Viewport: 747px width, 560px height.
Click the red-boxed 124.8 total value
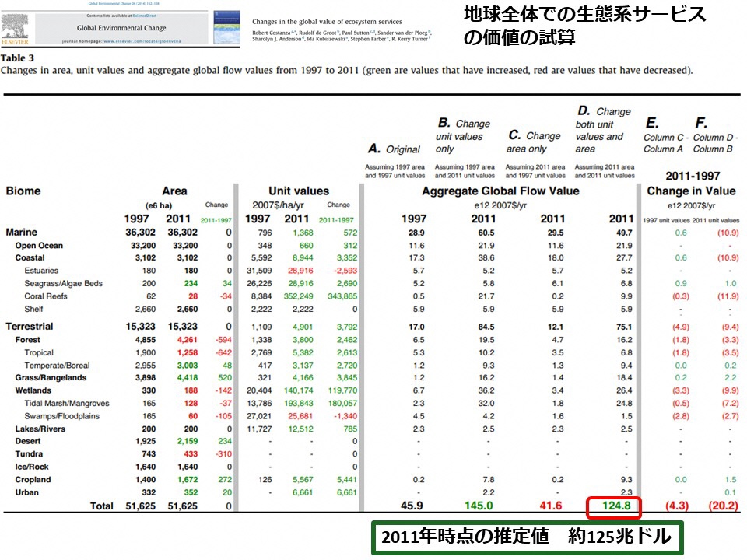pyautogui.click(x=612, y=506)
